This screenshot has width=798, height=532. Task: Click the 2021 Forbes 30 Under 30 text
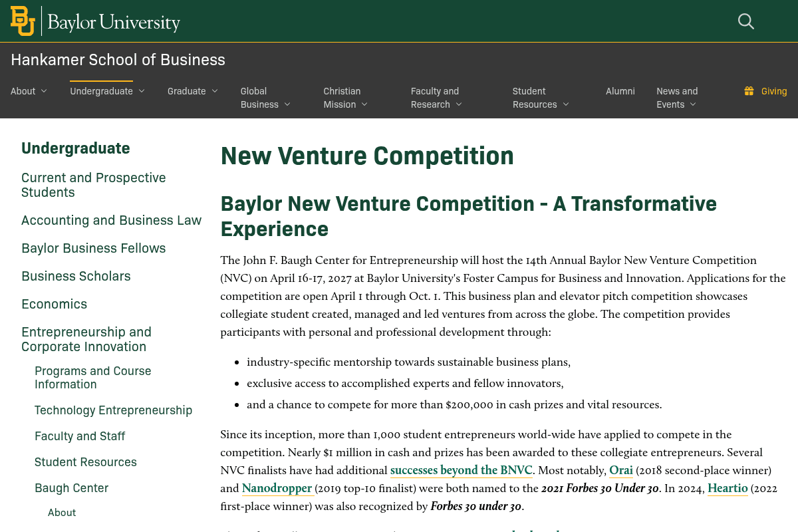[600, 488]
